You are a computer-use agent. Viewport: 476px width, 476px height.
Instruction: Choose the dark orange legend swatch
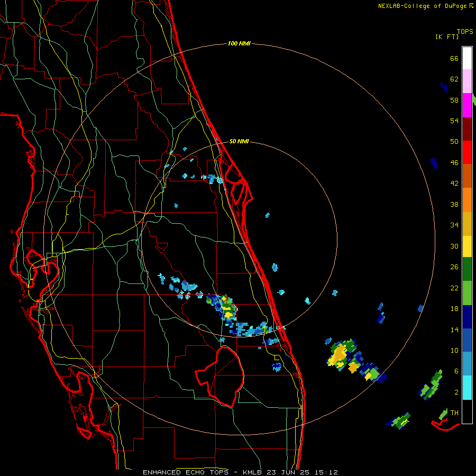point(467,176)
